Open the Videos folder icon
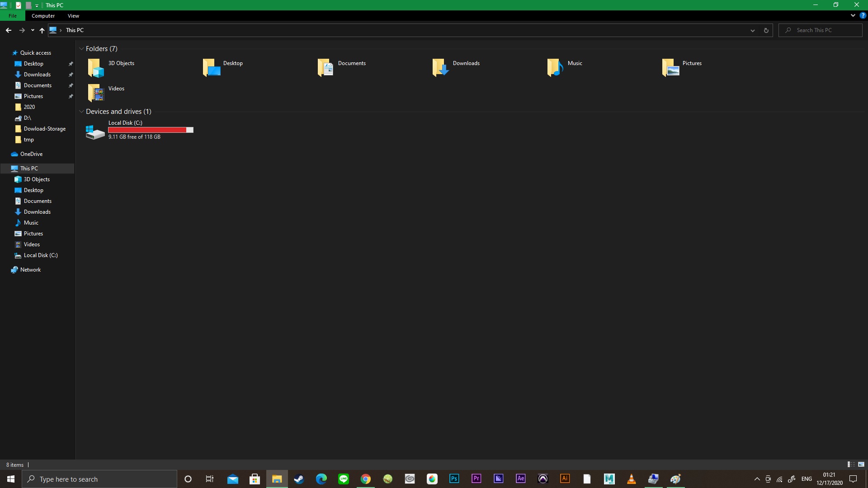This screenshot has height=488, width=868. 96,93
